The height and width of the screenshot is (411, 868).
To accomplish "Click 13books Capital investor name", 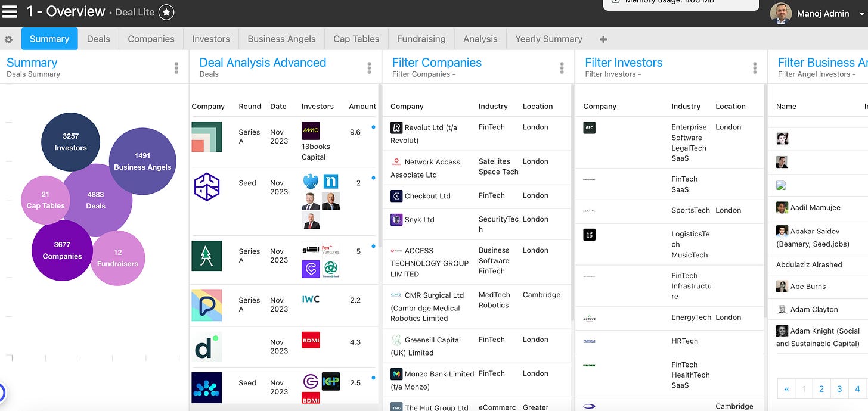I will tap(316, 151).
